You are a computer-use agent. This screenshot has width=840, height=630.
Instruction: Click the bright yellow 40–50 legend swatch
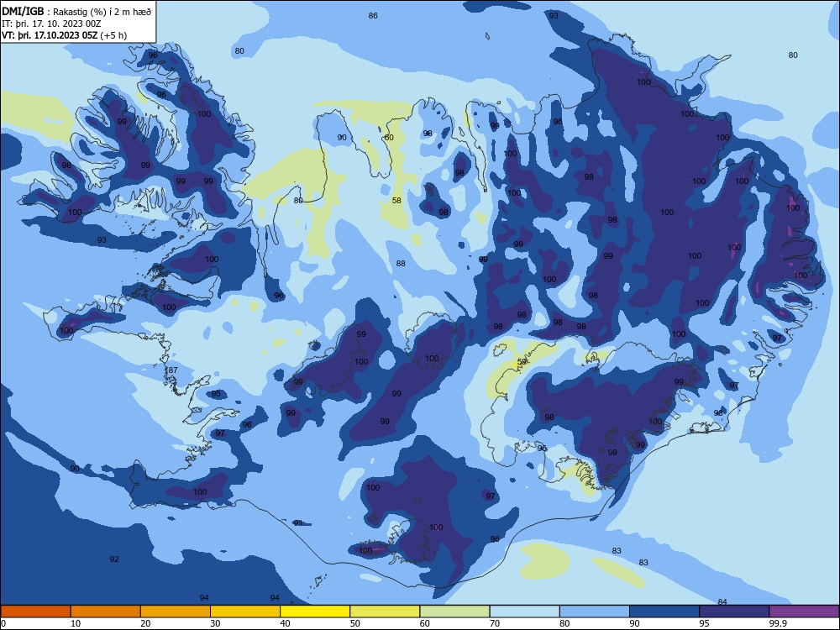[315, 612]
